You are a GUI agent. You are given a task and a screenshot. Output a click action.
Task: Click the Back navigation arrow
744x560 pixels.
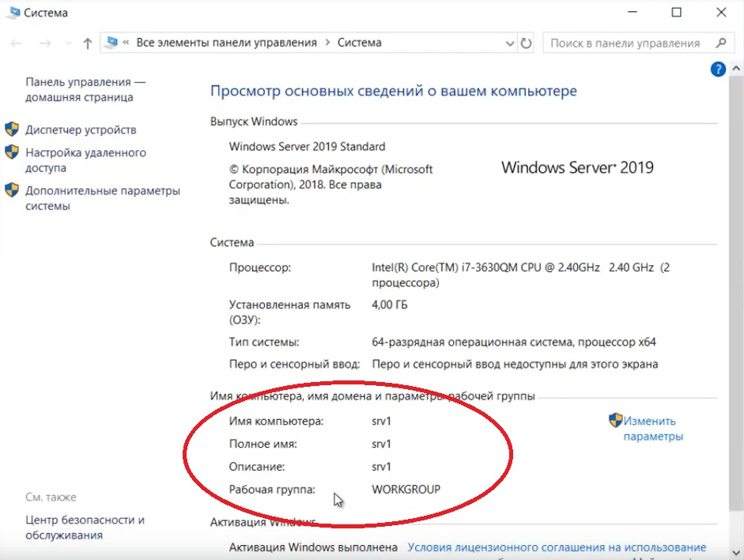click(17, 43)
